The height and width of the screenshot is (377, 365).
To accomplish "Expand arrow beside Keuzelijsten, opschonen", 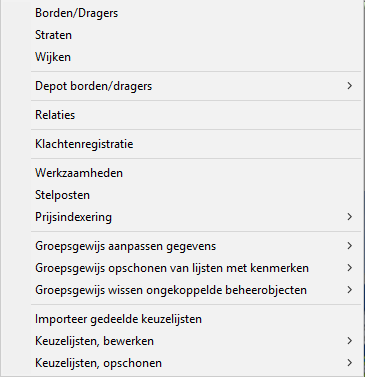I will pos(349,363).
